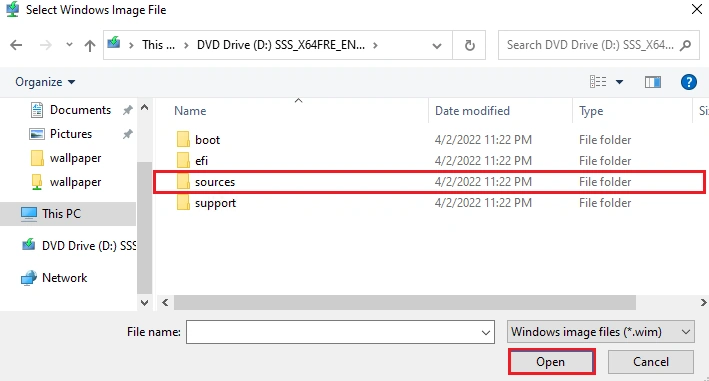Click the pin icon next to Documents

128,110
